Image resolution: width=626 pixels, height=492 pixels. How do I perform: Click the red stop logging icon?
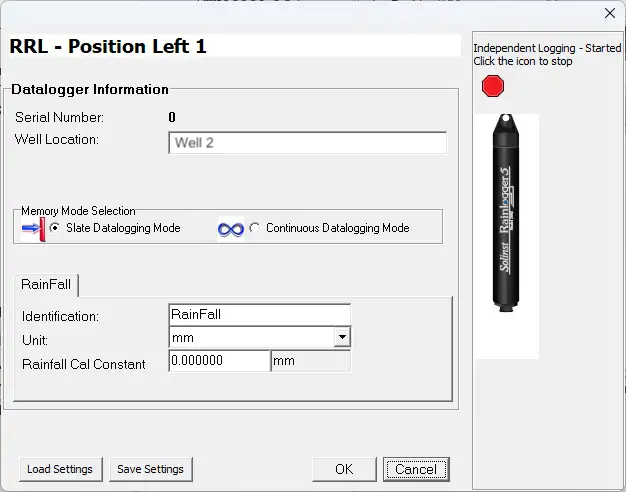[x=492, y=87]
